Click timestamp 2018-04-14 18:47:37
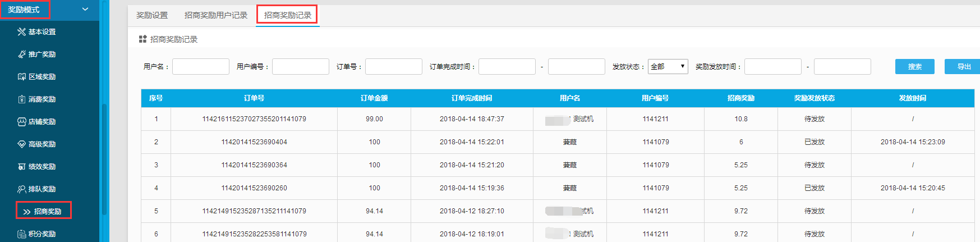Viewport: 980px width, 242px height. click(x=472, y=119)
